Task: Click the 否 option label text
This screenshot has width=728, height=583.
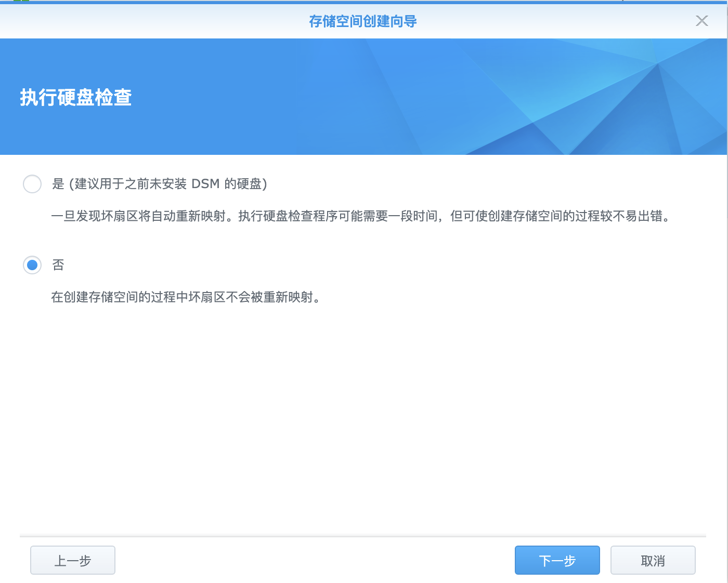Action: 58,265
